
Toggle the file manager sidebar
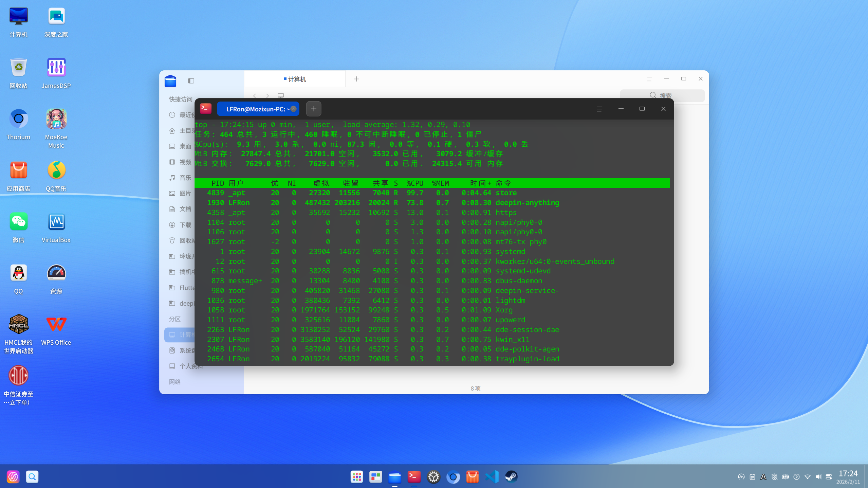click(x=191, y=81)
